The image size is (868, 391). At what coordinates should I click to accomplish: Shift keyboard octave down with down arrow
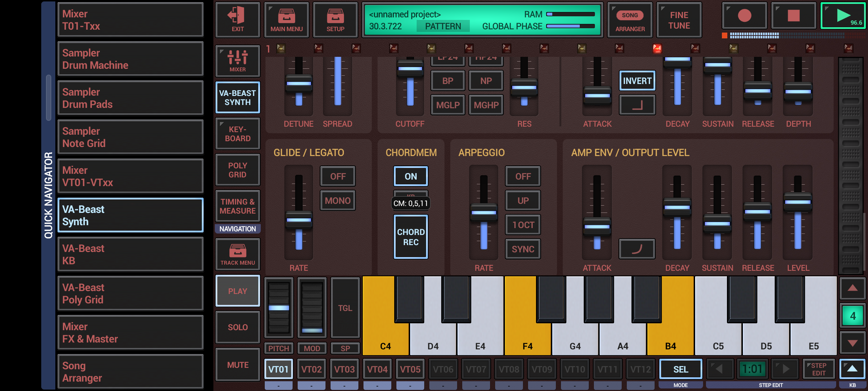[852, 343]
